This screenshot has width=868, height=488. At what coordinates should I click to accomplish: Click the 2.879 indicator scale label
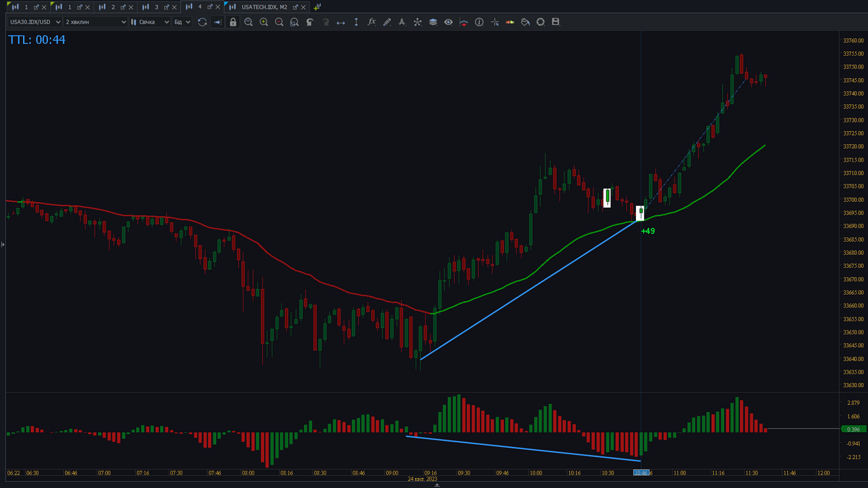(853, 403)
